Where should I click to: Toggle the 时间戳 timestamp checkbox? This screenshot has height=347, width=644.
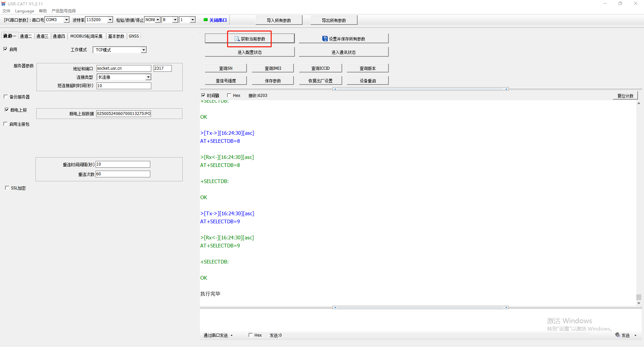point(203,95)
